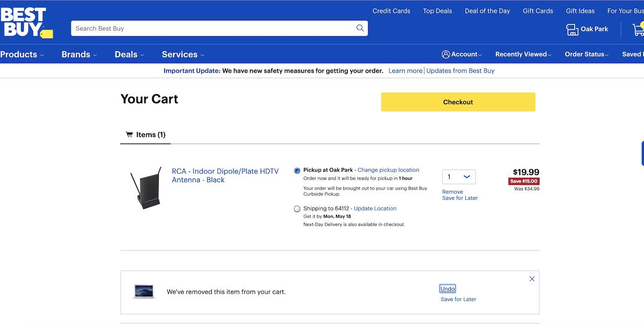The image size is (644, 324).
Task: Open the quantity dropdown
Action: point(459,177)
